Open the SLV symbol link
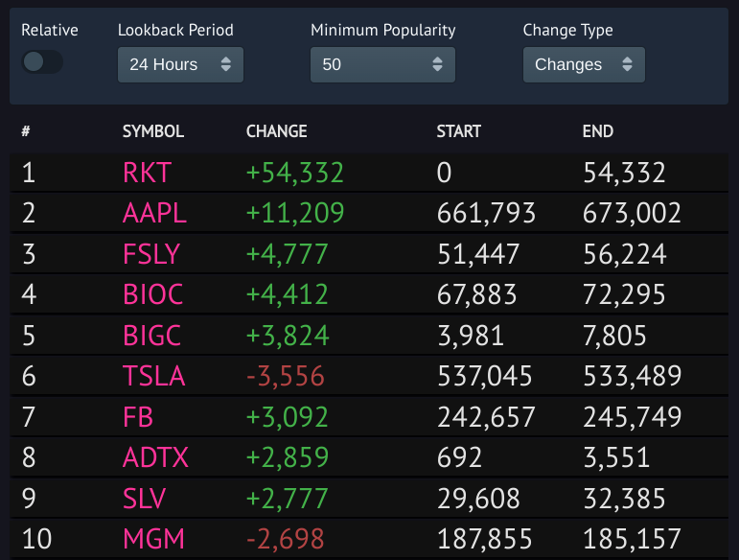 click(x=144, y=499)
